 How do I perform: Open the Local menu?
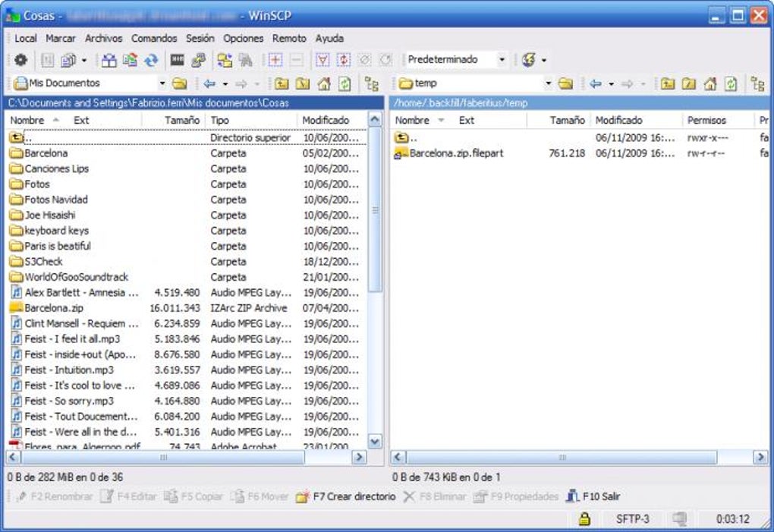click(25, 39)
